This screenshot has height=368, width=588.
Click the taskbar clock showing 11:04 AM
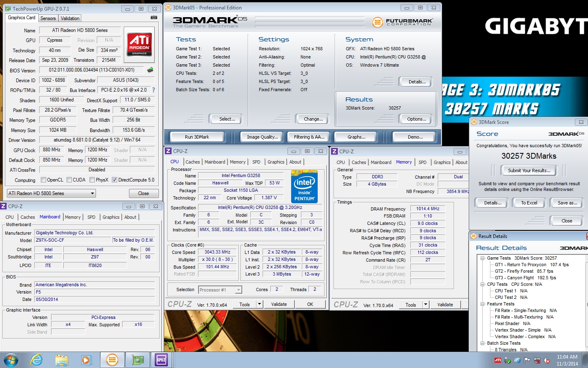point(567,360)
